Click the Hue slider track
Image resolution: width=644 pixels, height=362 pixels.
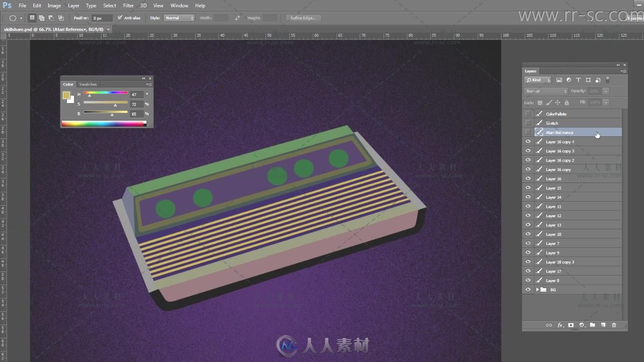[x=105, y=93]
